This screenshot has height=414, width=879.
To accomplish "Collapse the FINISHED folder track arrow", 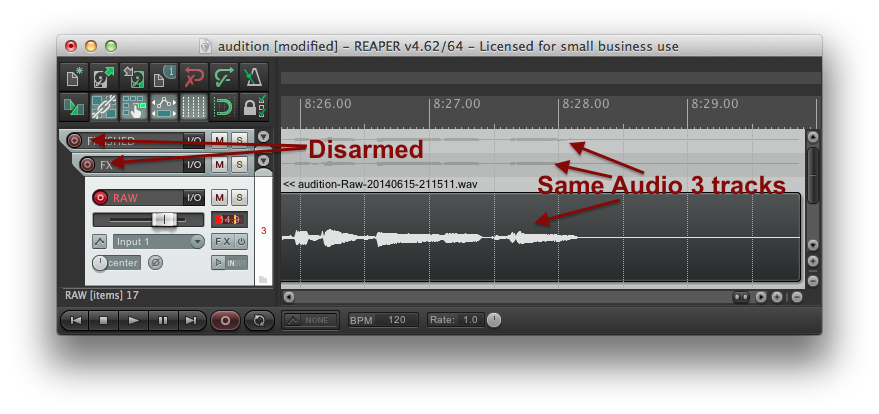I will pos(263,138).
